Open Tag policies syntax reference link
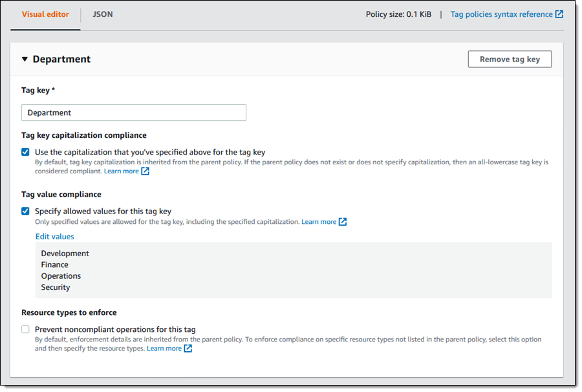This screenshot has height=392, width=582. 501,14
